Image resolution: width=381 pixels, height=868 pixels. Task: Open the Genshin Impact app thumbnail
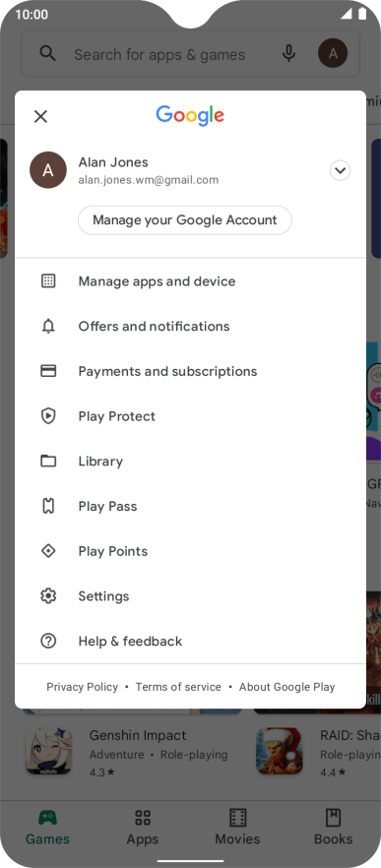point(49,751)
